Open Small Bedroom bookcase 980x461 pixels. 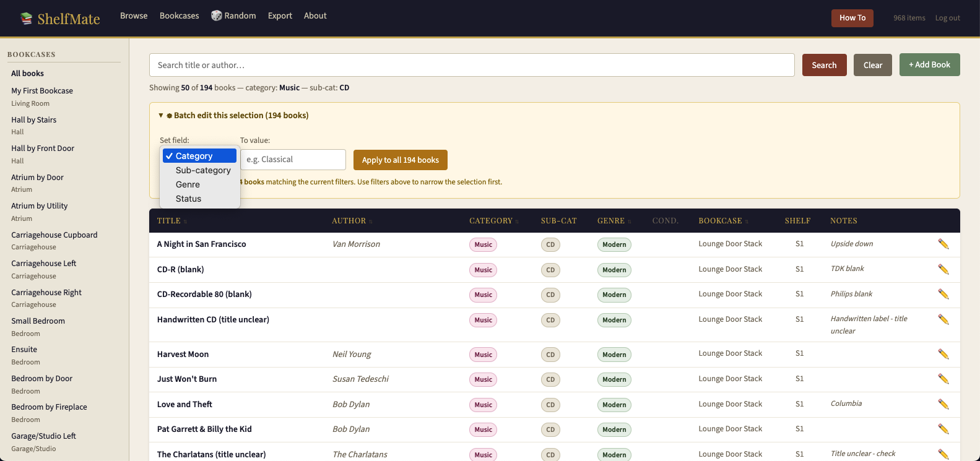[38, 321]
